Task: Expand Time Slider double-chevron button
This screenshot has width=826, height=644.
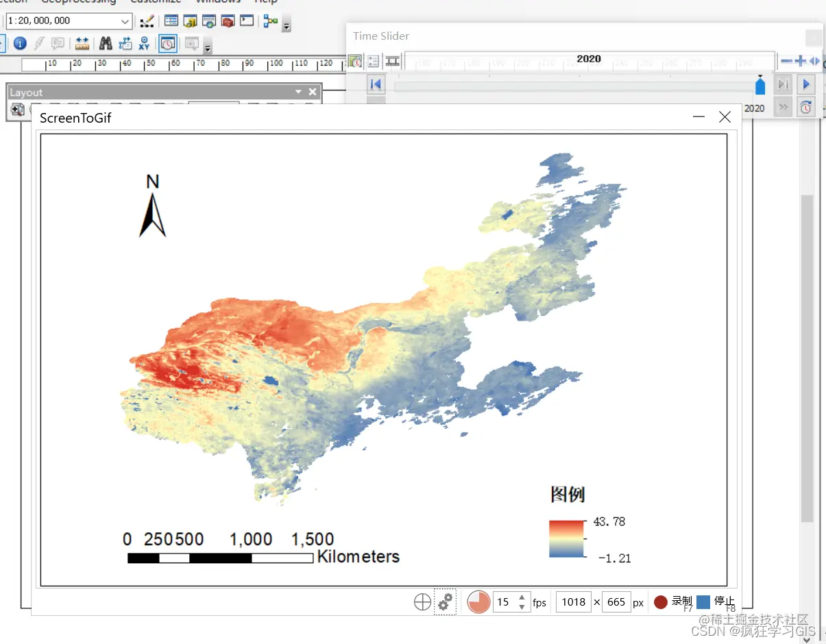Action: [784, 107]
